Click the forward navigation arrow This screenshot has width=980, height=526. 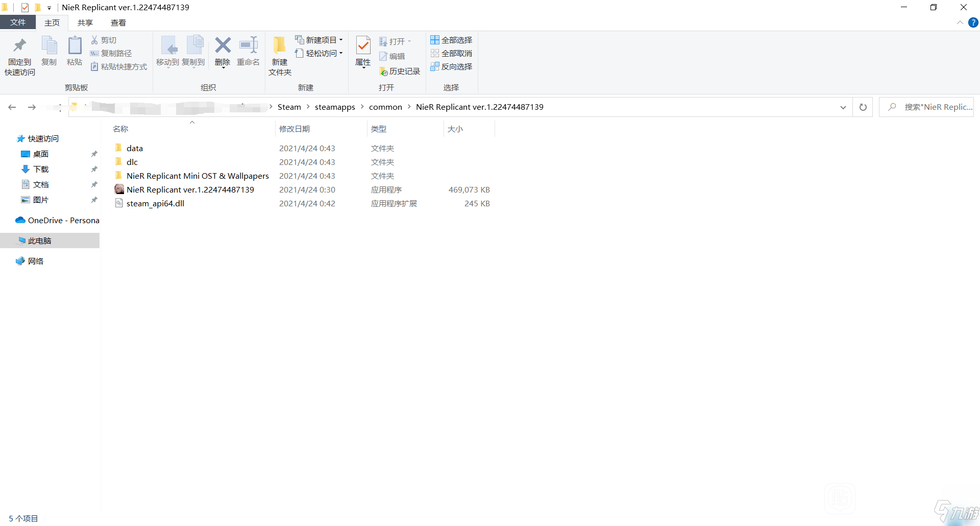click(32, 107)
